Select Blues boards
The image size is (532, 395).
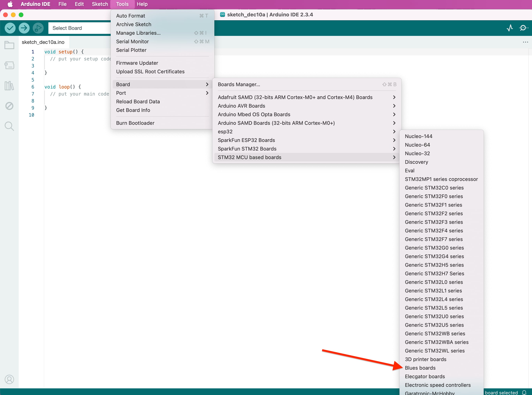pos(441,368)
